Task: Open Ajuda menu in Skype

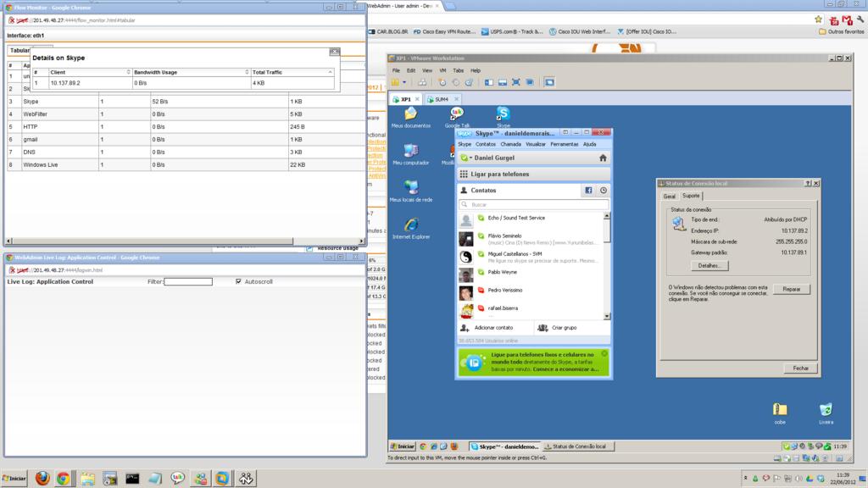Action: [x=590, y=144]
